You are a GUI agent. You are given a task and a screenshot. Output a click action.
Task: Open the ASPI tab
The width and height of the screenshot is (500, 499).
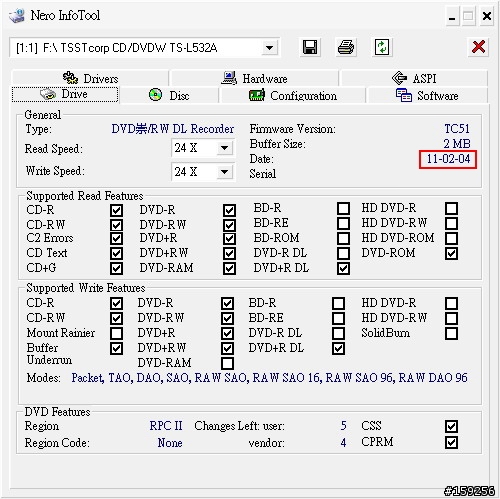click(x=414, y=78)
